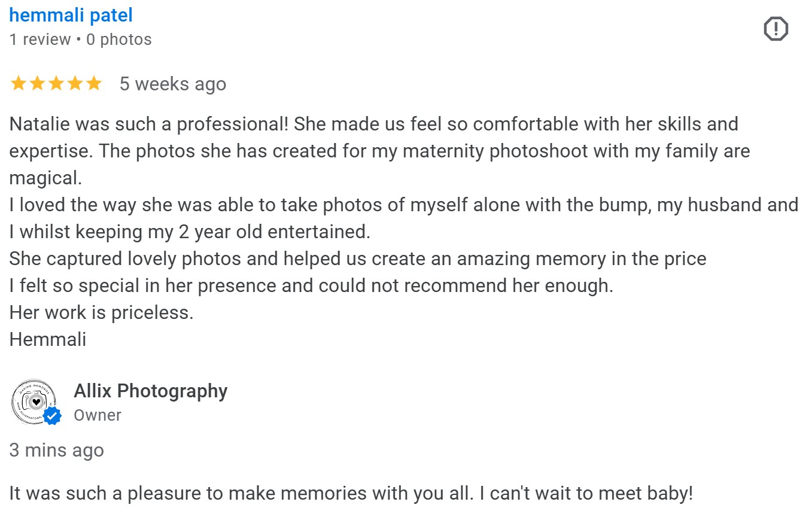
Task: Click the fourth gold rating star
Action: (75, 84)
